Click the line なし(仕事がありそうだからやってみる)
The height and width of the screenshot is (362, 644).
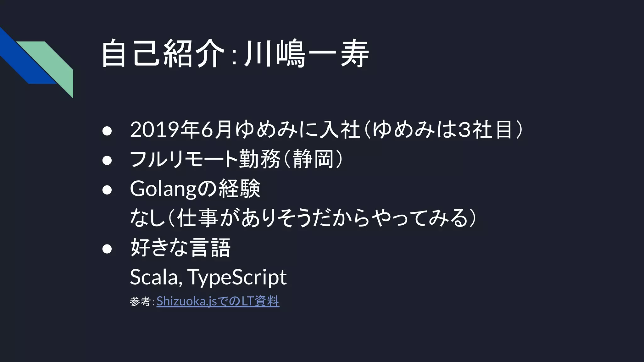303,218
